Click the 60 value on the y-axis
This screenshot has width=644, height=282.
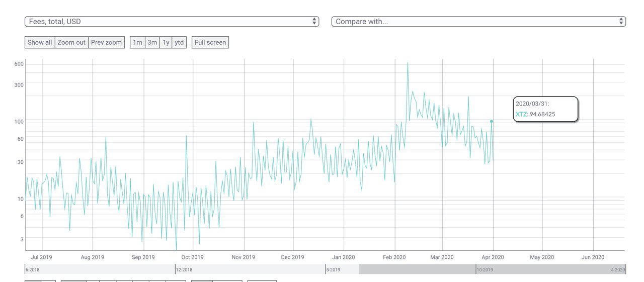coord(21,139)
